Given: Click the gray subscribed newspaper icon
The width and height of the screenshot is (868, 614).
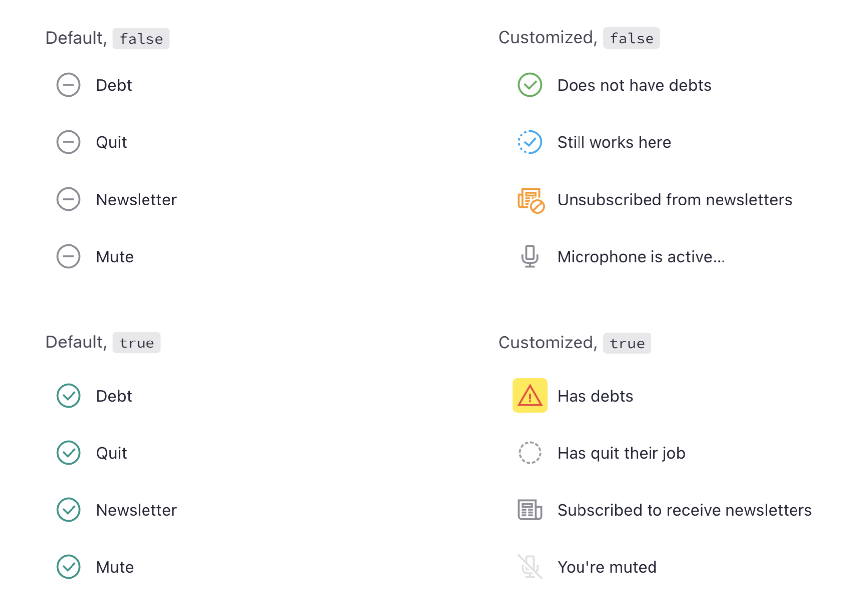Looking at the screenshot, I should pos(530,510).
